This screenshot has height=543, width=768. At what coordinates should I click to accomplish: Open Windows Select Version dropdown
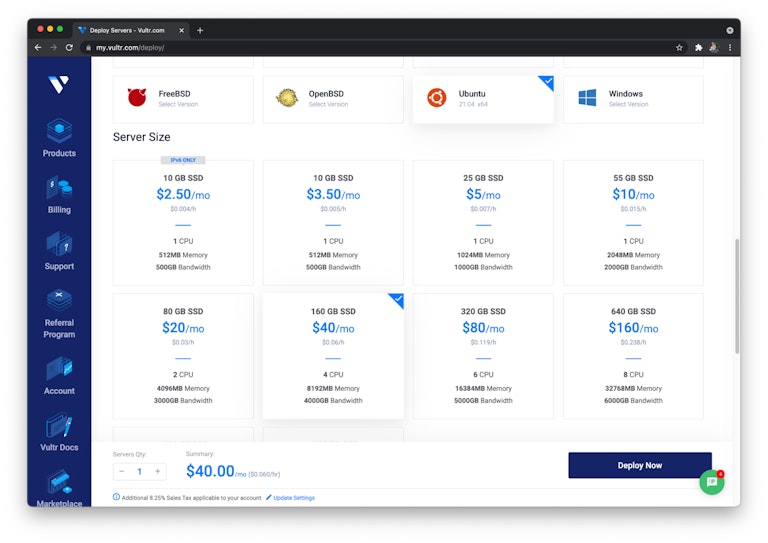(x=628, y=104)
